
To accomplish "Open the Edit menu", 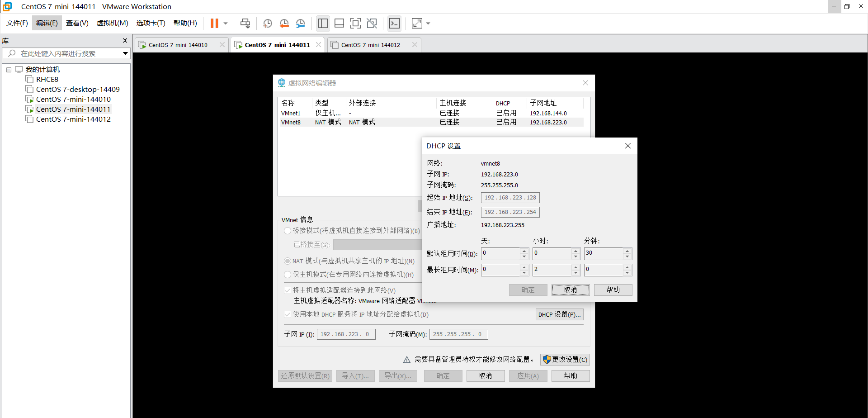I will tap(47, 23).
